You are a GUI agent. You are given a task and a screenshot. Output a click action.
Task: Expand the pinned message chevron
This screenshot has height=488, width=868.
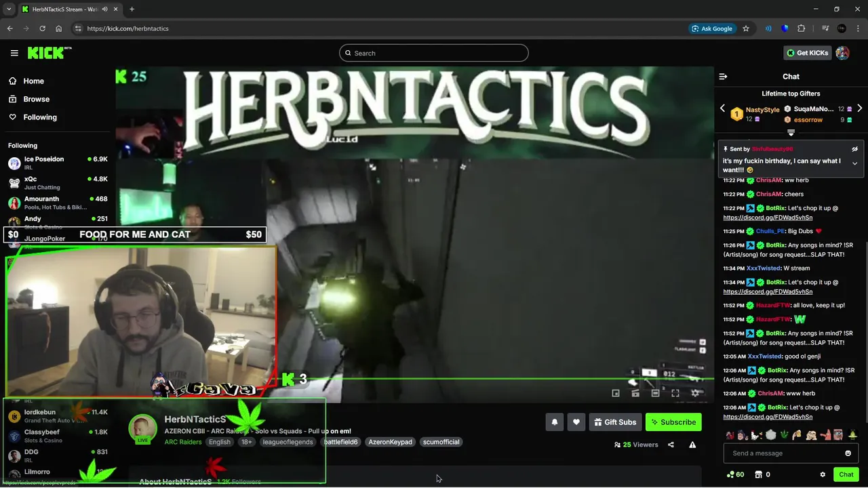point(854,163)
